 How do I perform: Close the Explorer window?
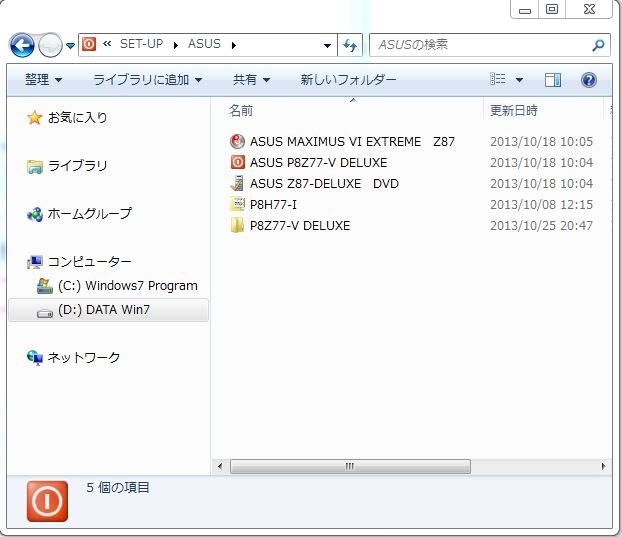[x=589, y=10]
